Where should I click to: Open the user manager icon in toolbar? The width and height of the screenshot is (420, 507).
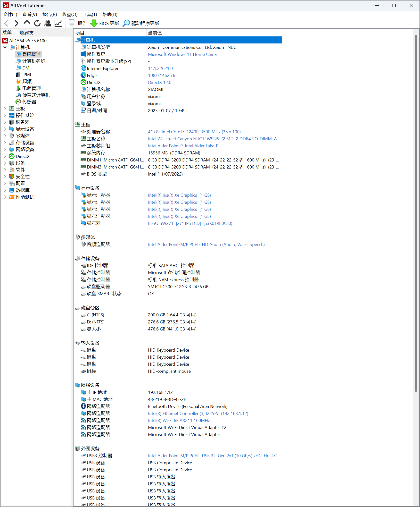[x=48, y=23]
